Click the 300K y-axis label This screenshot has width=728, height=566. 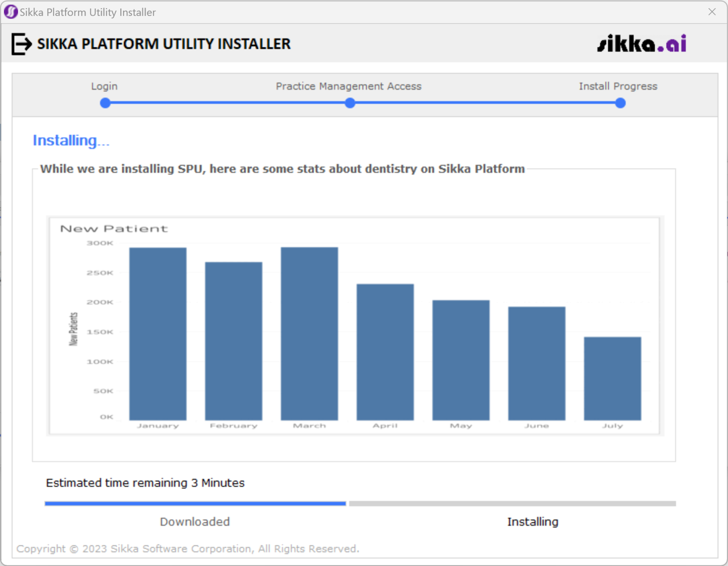100,243
